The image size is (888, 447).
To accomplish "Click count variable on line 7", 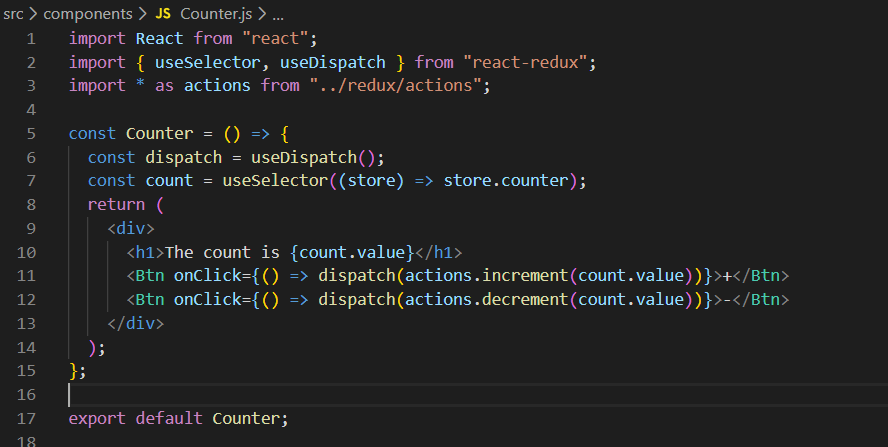I will point(169,181).
